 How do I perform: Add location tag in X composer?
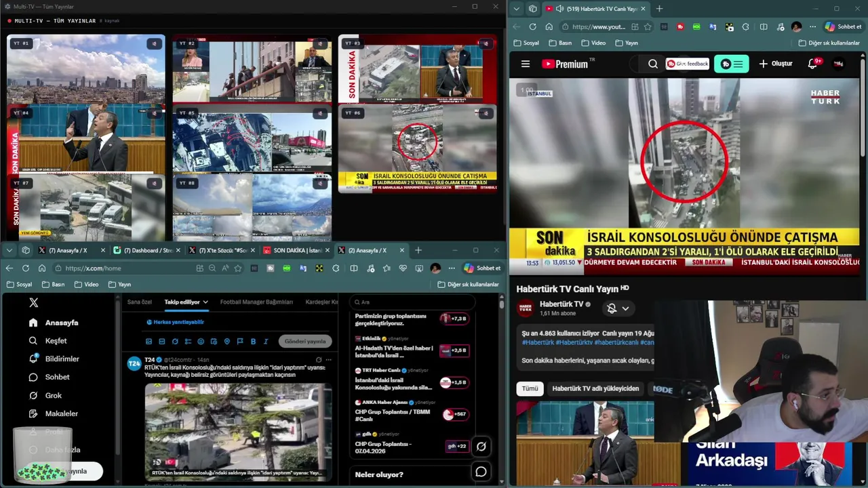227,342
